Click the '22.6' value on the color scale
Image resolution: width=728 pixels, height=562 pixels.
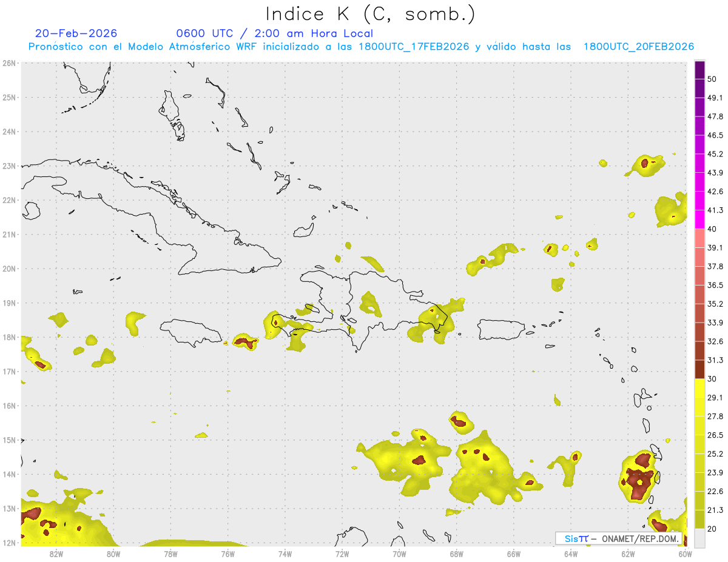(715, 492)
